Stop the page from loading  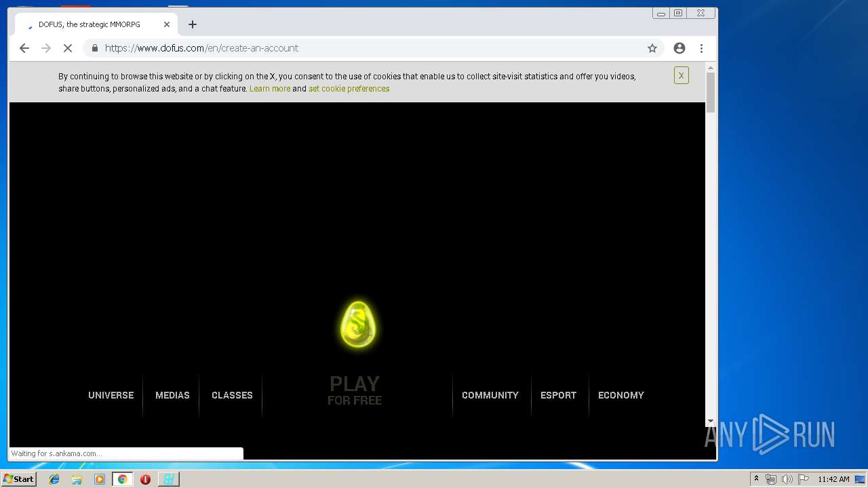(68, 48)
